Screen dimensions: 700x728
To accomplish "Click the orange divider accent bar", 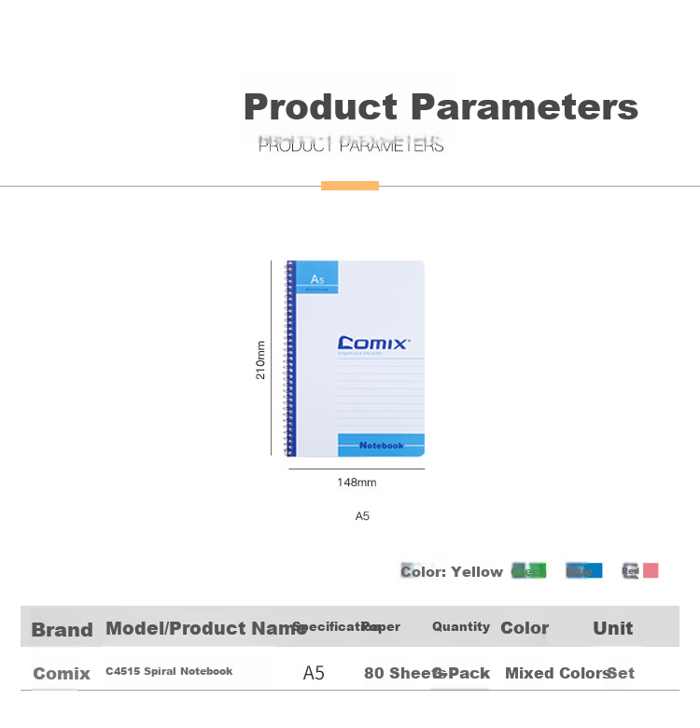I will pyautogui.click(x=350, y=186).
